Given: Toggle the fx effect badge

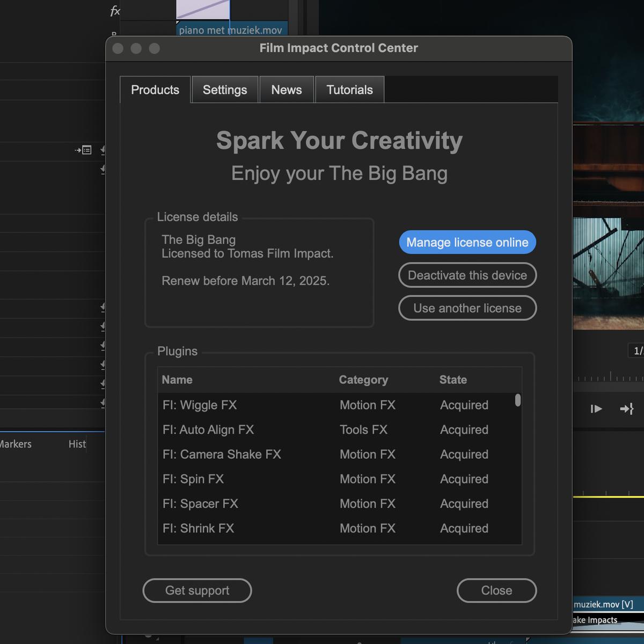Looking at the screenshot, I should pos(114,9).
